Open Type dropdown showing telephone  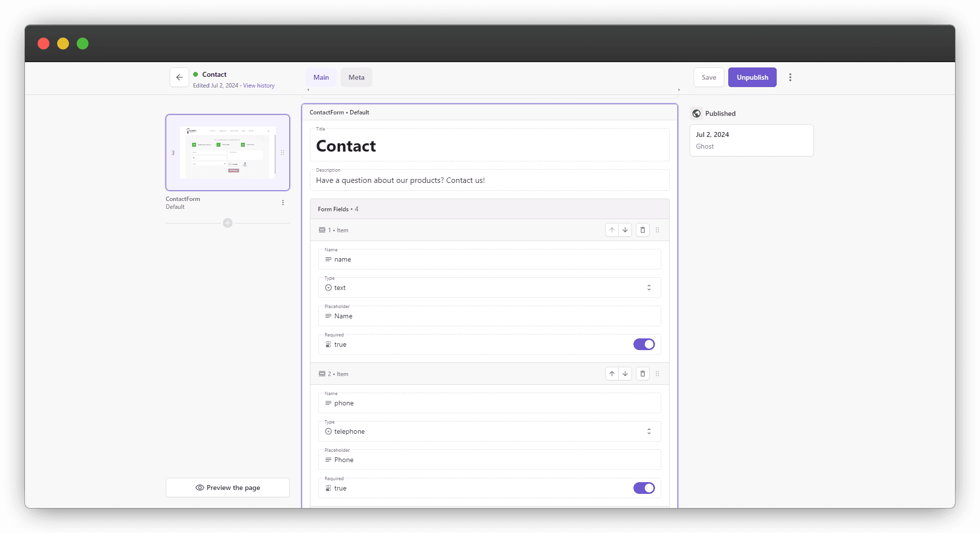point(490,431)
